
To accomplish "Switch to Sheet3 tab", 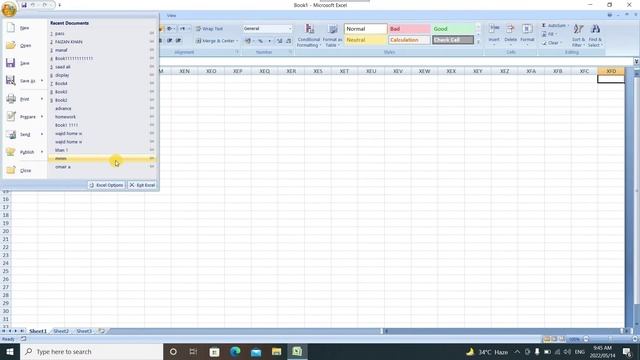I will point(84,331).
